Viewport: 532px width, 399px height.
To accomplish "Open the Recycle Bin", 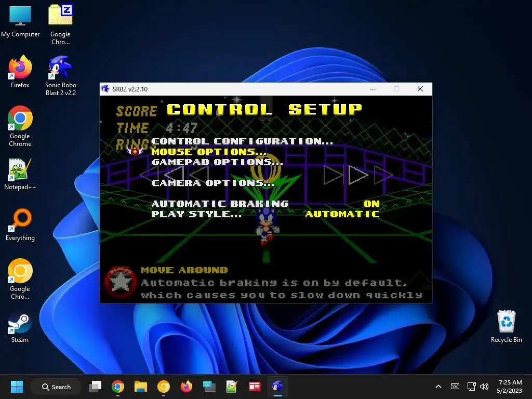I will click(506, 326).
